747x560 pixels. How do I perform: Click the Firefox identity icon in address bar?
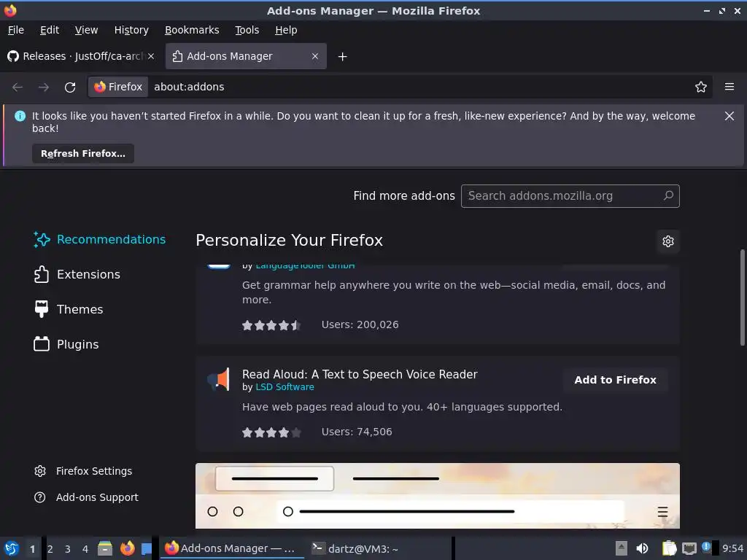pos(119,87)
